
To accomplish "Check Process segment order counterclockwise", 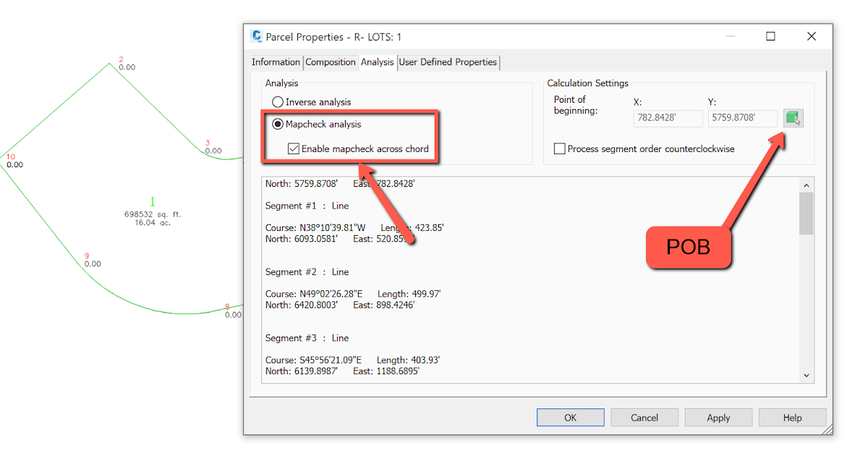I will tap(559, 148).
